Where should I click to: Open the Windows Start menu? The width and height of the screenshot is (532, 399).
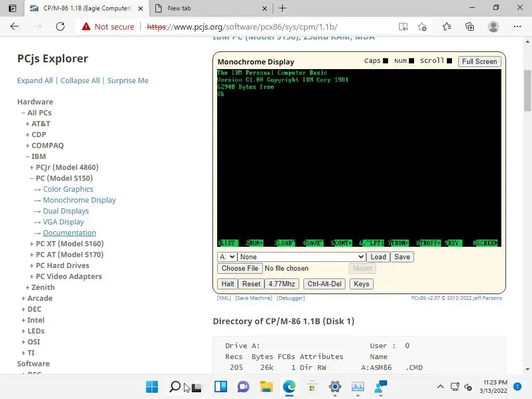pyautogui.click(x=152, y=387)
